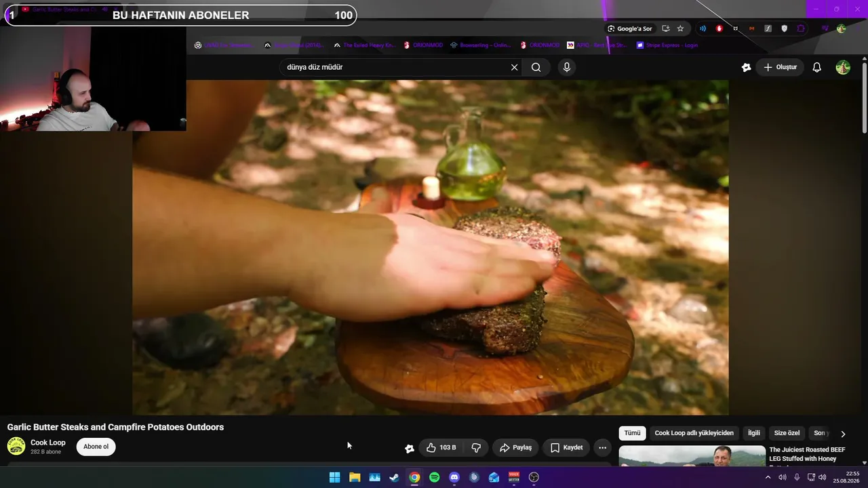Open the purple puzzle-piece extensions menu
The height and width of the screenshot is (488, 868).
(x=801, y=28)
